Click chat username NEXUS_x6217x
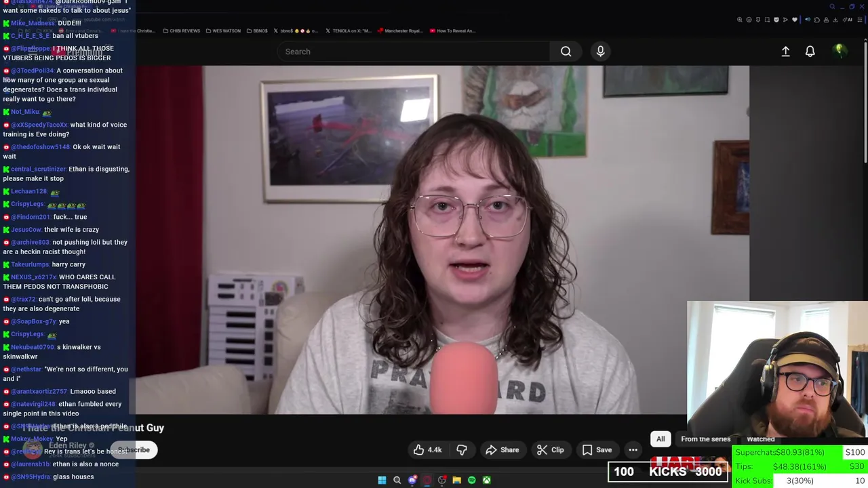868x488 pixels. coord(33,277)
